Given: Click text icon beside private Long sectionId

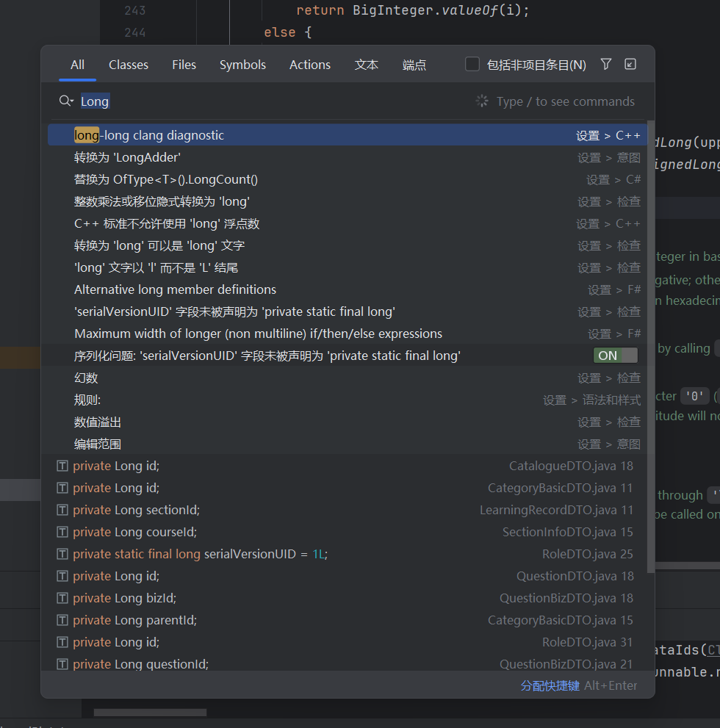Looking at the screenshot, I should (62, 510).
